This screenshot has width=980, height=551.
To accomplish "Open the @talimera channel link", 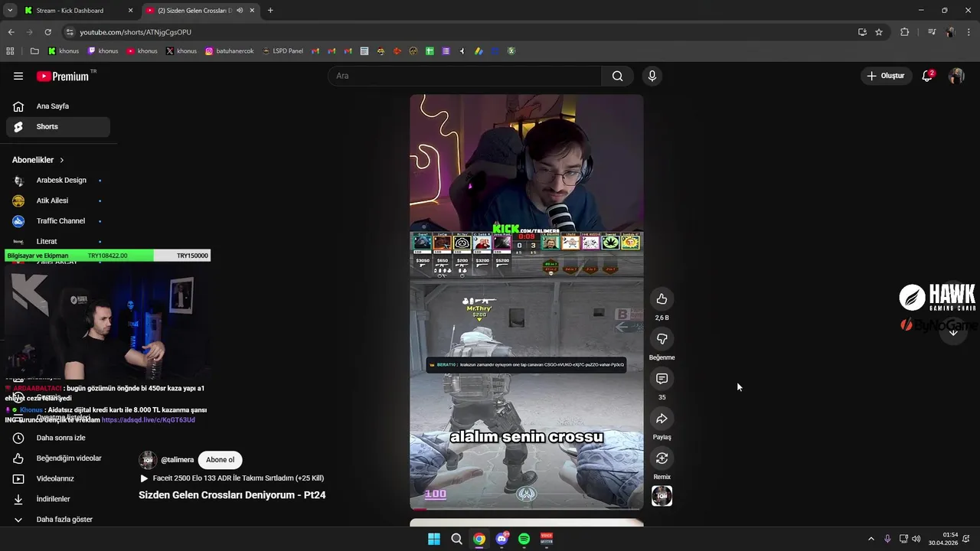I will coord(177,460).
